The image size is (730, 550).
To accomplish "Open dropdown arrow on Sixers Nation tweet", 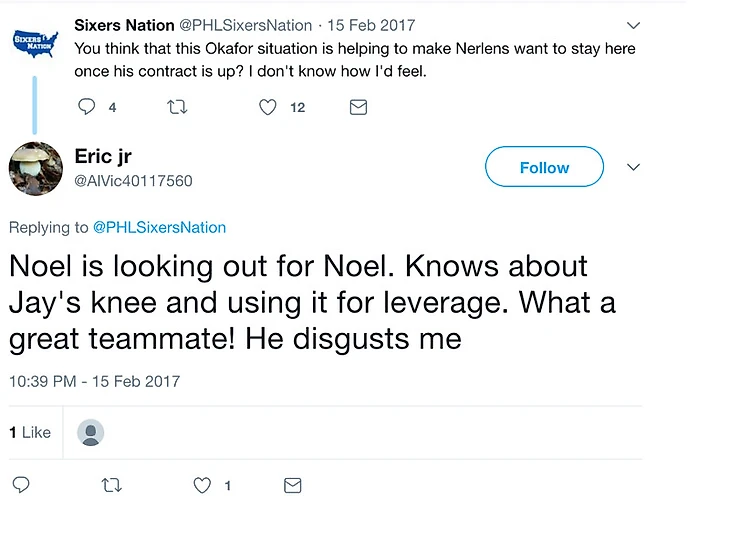I will [633, 25].
